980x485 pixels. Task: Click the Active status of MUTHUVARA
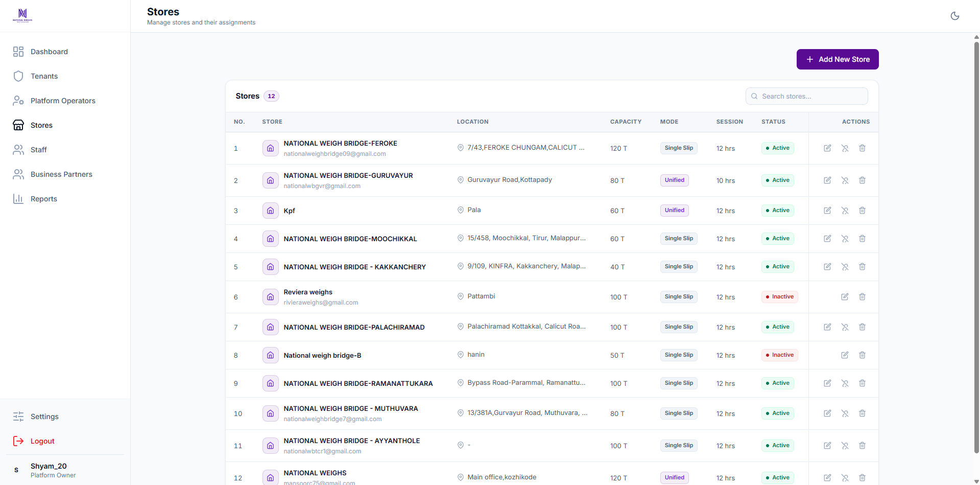point(777,413)
